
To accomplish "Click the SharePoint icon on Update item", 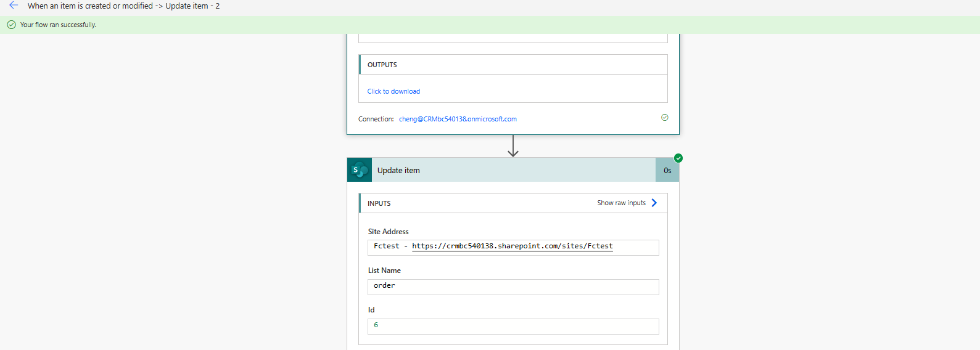I will click(x=360, y=170).
